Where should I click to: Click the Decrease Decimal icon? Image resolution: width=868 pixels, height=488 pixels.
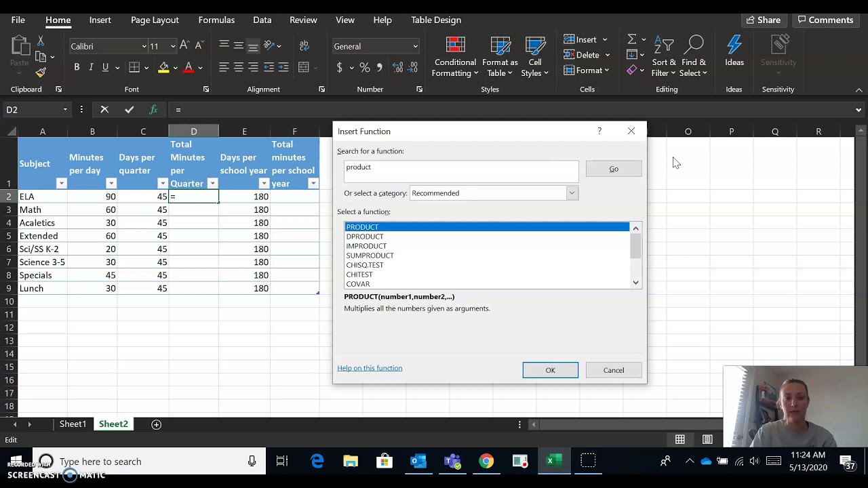tap(412, 67)
